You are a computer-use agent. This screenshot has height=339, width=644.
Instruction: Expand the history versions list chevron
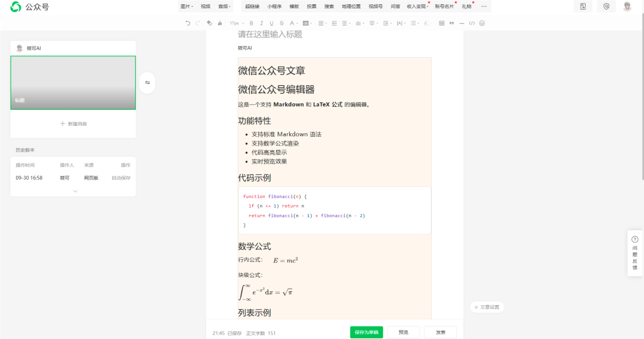75,191
